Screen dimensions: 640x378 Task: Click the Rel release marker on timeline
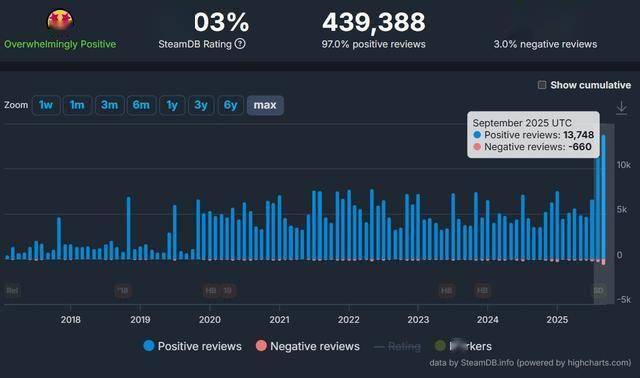point(12,291)
